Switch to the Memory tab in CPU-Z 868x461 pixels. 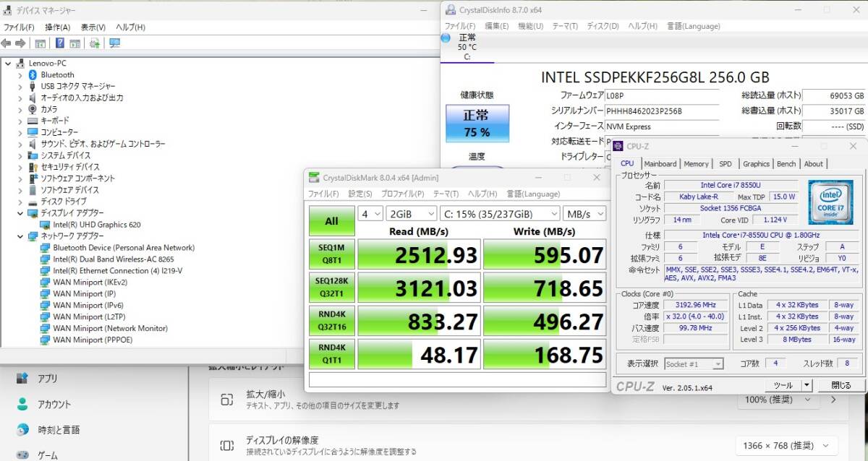(x=696, y=164)
